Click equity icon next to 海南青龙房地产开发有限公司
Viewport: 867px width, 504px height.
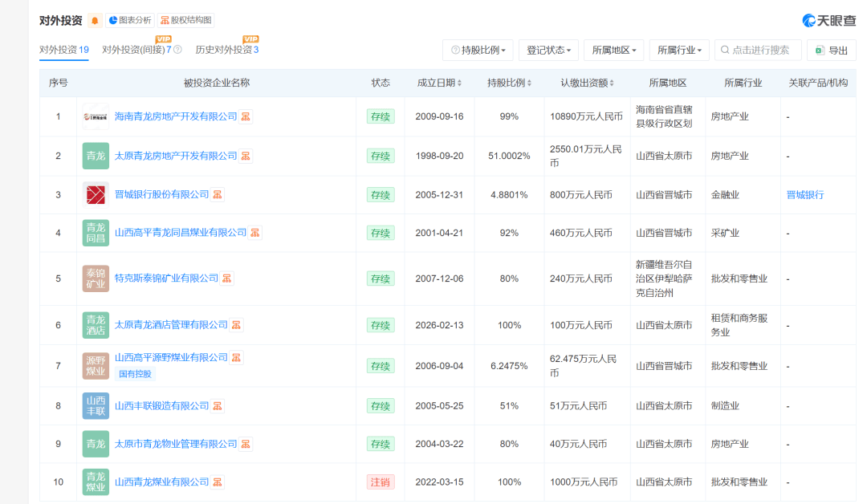pos(246,116)
